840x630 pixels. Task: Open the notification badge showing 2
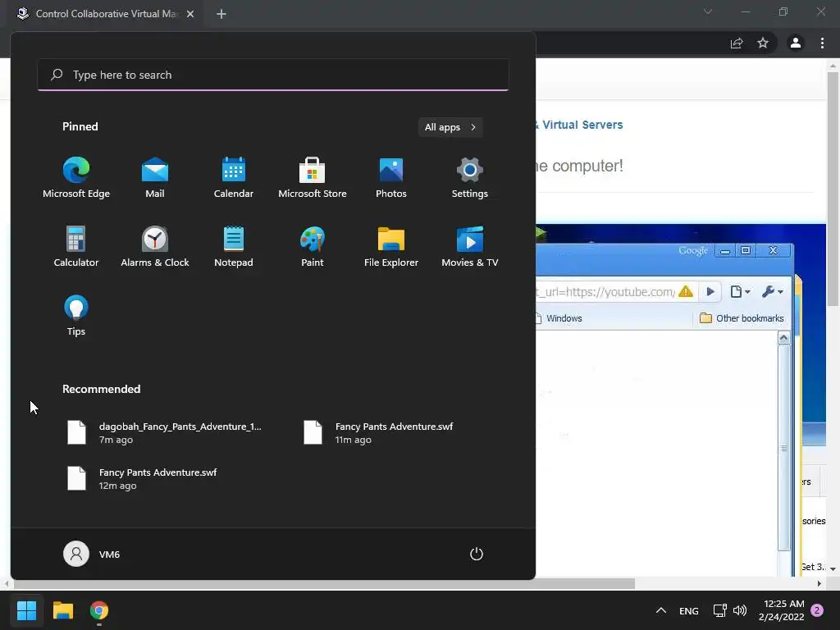click(x=817, y=610)
